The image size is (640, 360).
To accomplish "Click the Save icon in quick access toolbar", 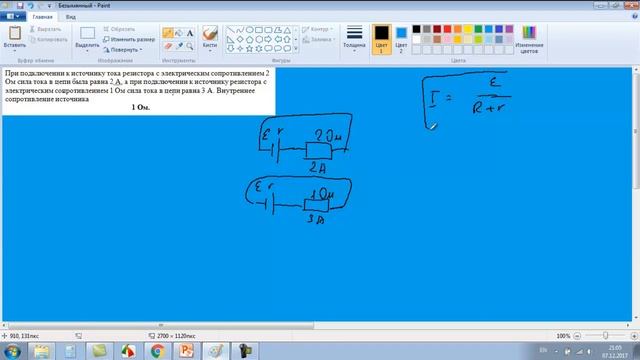I will coord(20,6).
